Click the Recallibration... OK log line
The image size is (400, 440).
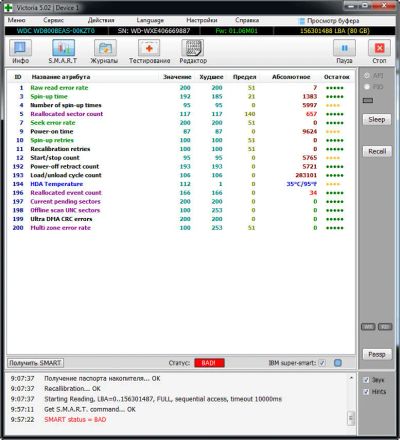(72, 388)
